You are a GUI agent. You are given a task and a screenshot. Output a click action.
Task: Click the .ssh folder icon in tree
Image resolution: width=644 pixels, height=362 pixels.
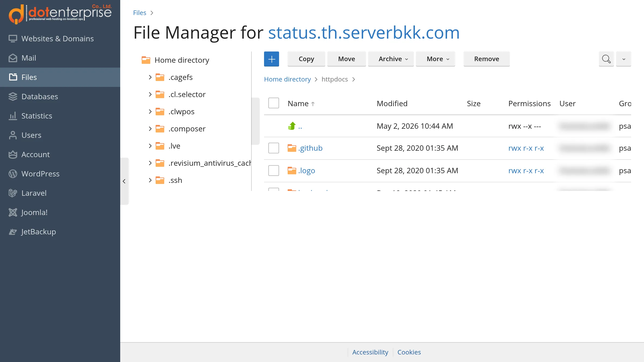[x=160, y=180]
